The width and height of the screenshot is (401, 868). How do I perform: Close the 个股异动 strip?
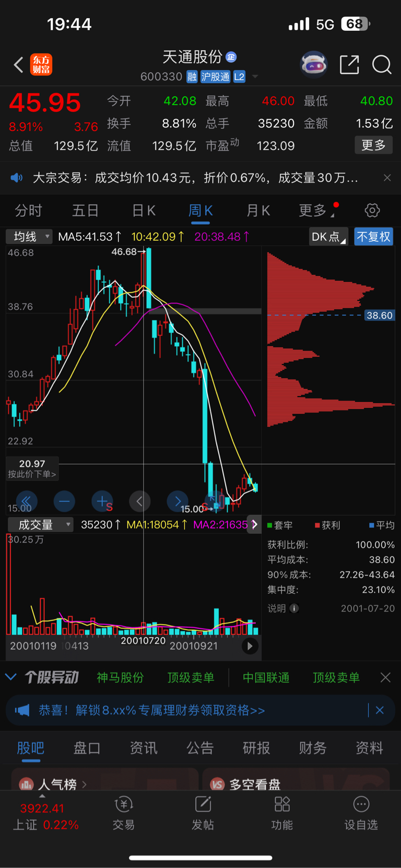coord(385,677)
